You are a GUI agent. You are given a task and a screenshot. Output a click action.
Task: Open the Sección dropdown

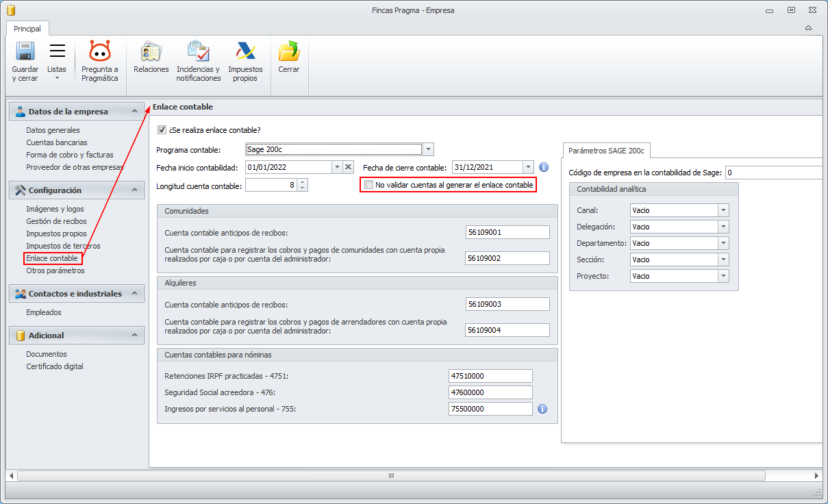[723, 260]
